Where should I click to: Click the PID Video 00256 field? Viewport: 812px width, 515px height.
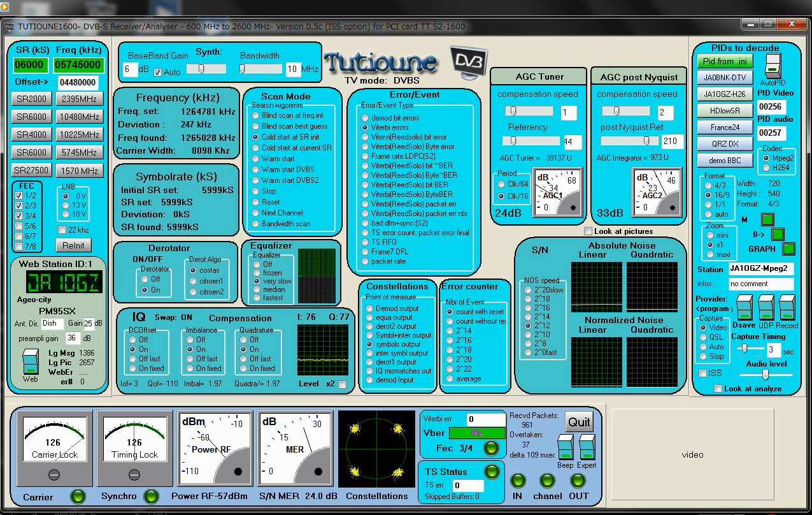pos(772,107)
